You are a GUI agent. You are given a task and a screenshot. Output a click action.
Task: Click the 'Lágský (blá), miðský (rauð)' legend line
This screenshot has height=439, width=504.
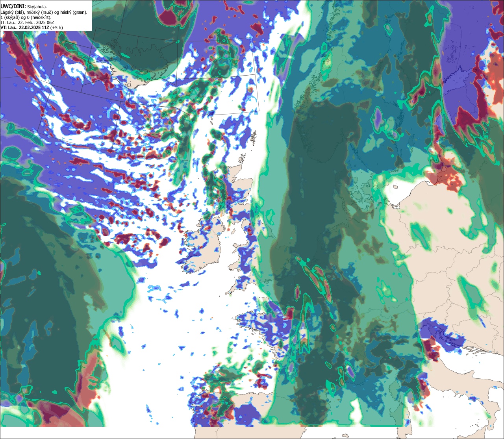[x=44, y=12]
